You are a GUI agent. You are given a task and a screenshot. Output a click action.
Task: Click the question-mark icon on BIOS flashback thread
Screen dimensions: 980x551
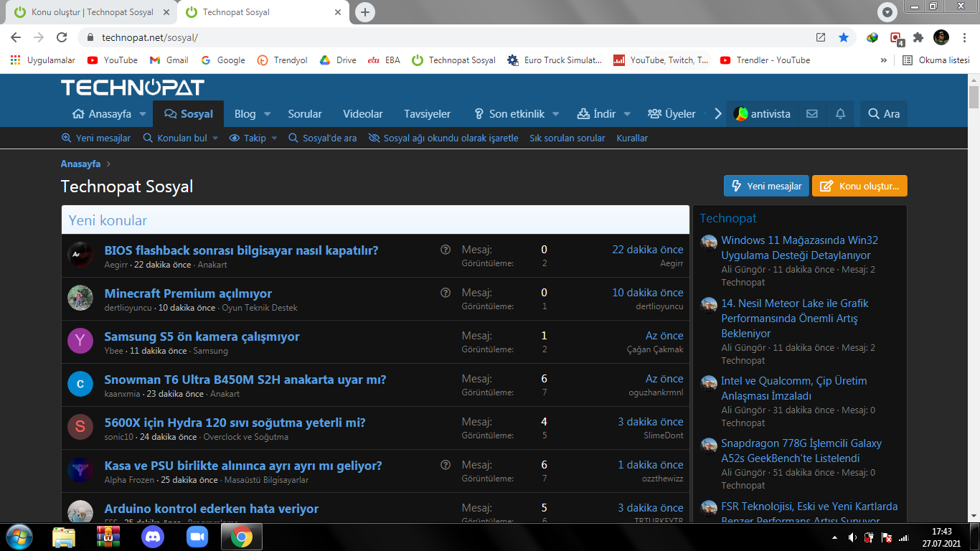(446, 250)
